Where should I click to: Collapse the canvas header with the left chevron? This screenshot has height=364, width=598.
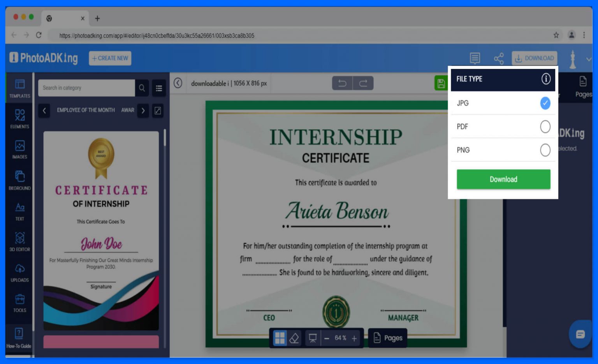(177, 83)
